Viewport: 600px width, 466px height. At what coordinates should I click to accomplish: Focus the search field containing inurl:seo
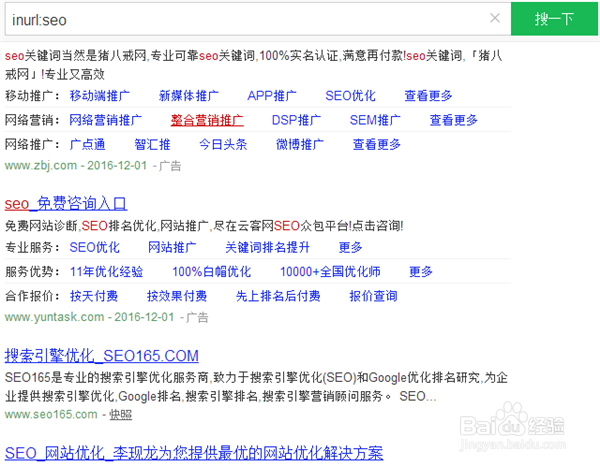click(x=258, y=19)
